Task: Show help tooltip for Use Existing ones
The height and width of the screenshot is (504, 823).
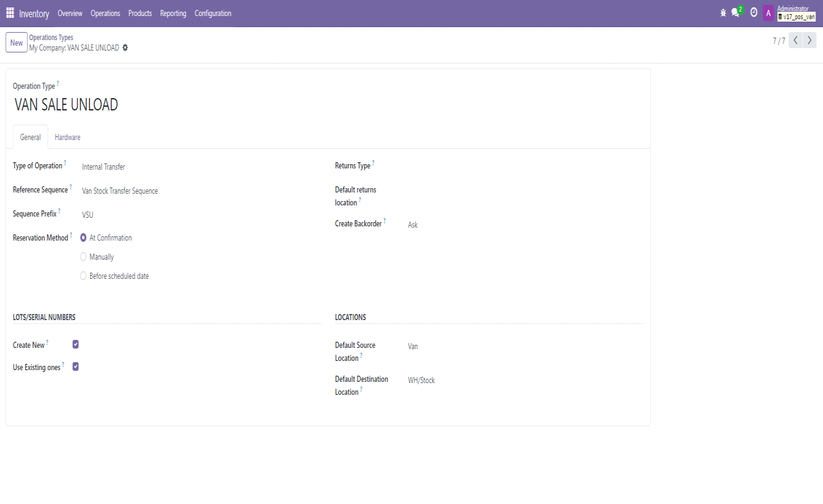Action: click(x=63, y=365)
